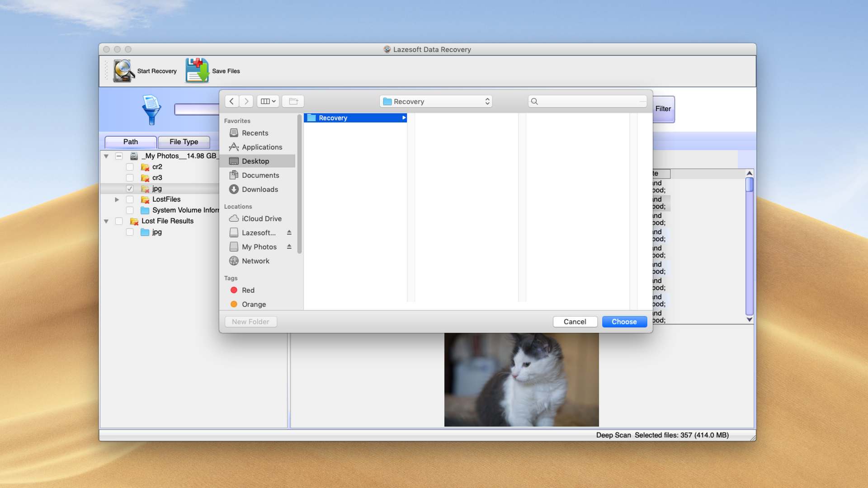Image resolution: width=868 pixels, height=488 pixels.
Task: Switch to the File Type tab
Action: click(184, 142)
